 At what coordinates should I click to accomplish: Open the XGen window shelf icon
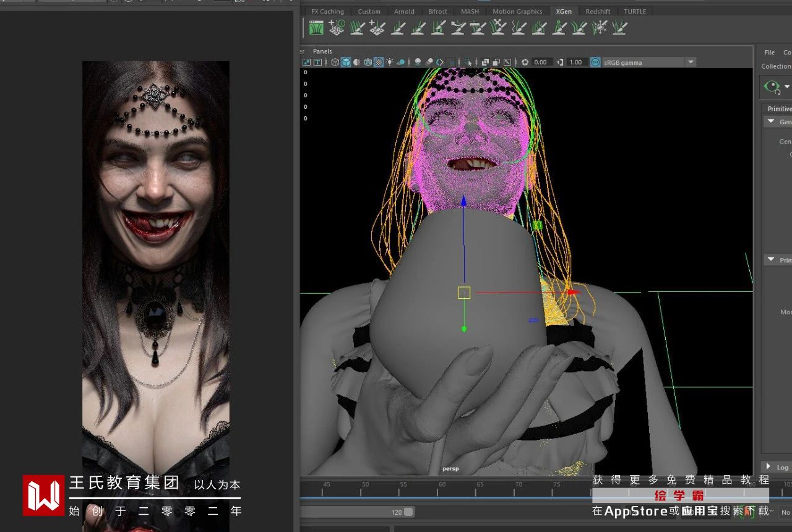coord(317,27)
